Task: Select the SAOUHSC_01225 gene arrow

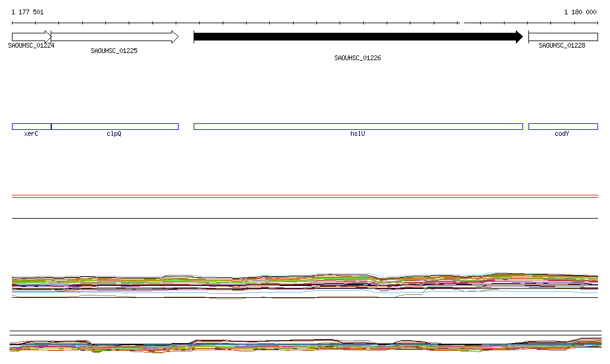Action: click(x=114, y=37)
